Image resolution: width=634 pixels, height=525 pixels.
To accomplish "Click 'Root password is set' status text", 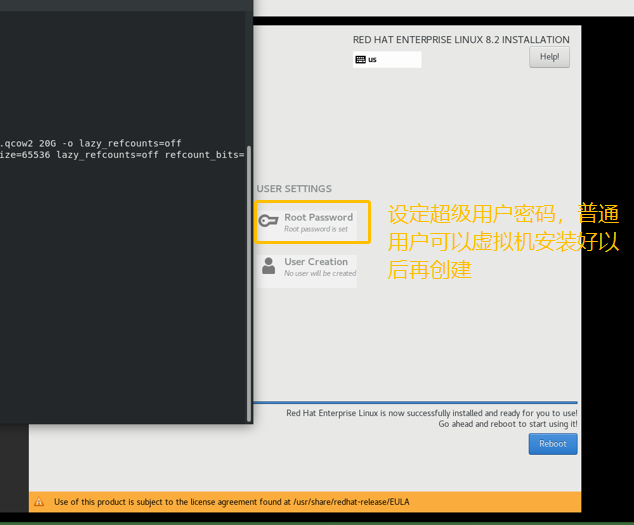I will (316, 229).
